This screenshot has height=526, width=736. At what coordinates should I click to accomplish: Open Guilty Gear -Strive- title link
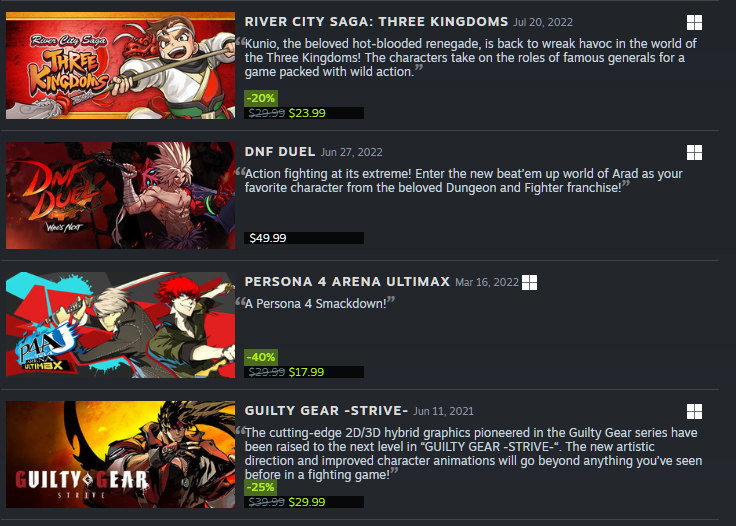click(326, 411)
